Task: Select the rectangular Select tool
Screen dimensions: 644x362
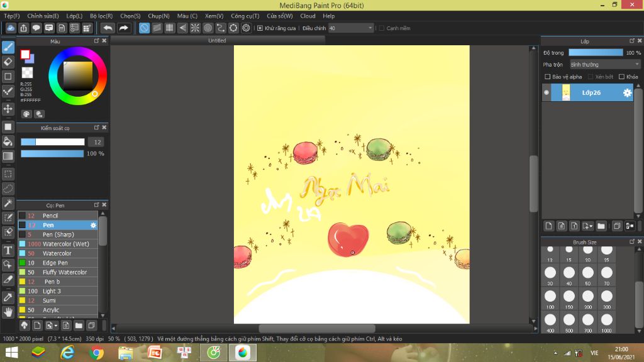Action: [x=8, y=174]
